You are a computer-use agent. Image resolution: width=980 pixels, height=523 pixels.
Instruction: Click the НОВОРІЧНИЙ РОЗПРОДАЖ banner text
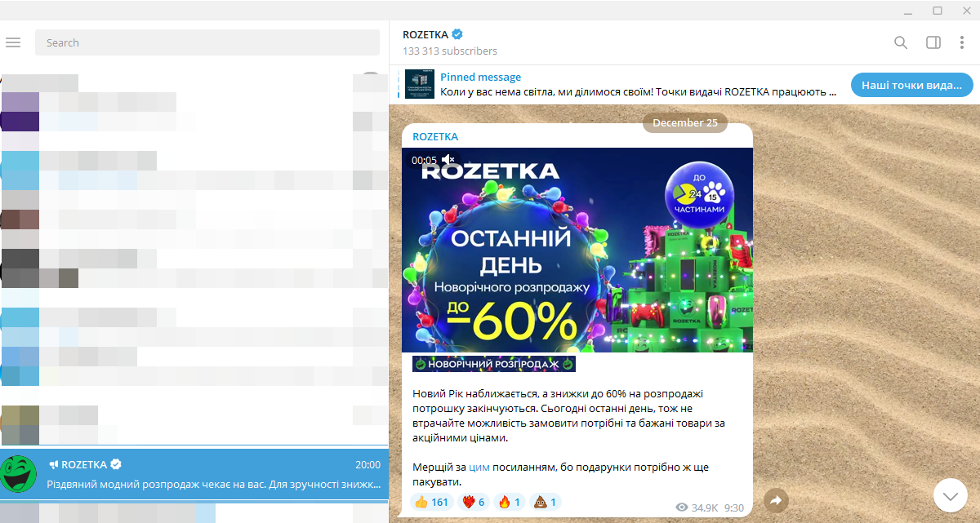click(x=494, y=364)
